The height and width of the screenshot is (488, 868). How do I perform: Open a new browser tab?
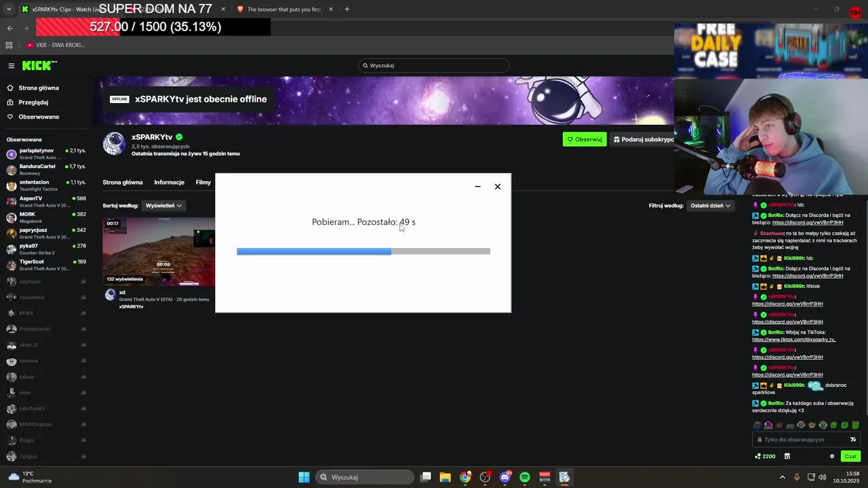347,9
